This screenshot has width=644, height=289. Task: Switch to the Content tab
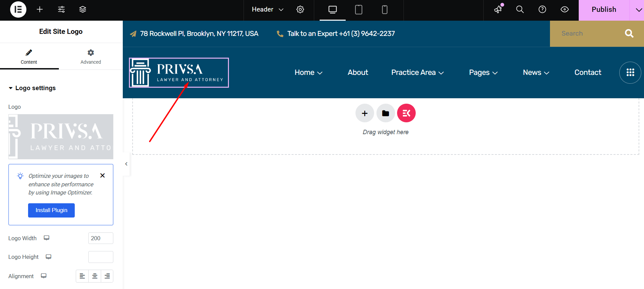pos(29,57)
